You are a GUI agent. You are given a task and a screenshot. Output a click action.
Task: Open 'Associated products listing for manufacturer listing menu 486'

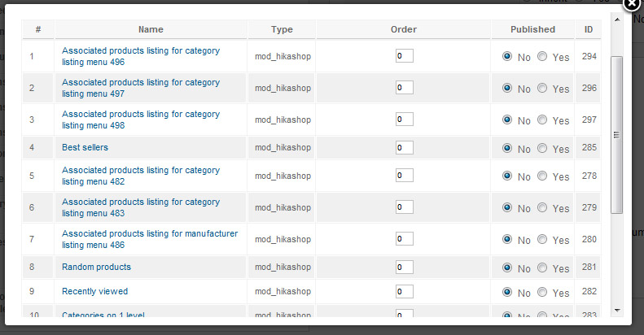pyautogui.click(x=150, y=239)
